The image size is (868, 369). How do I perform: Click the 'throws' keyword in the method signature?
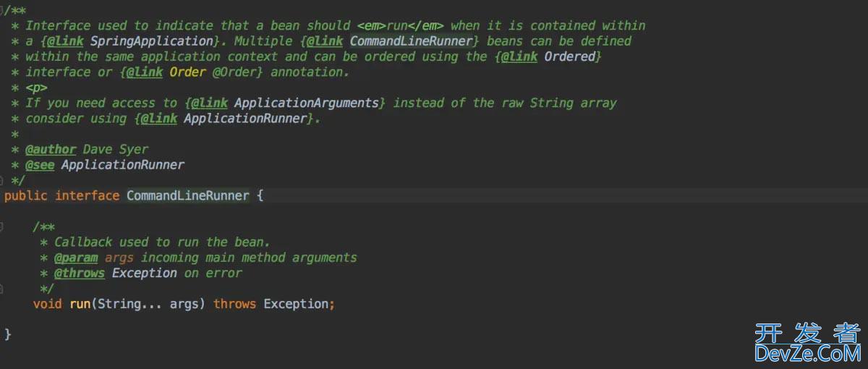234,305
